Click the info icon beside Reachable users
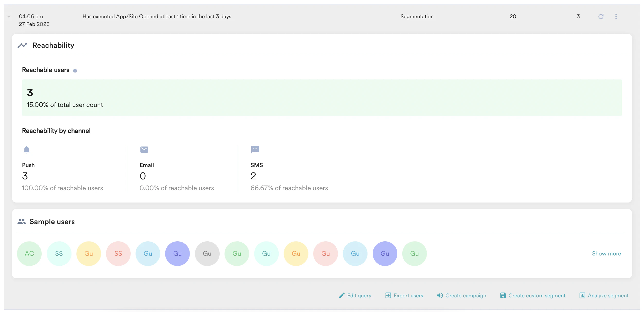 pos(75,70)
